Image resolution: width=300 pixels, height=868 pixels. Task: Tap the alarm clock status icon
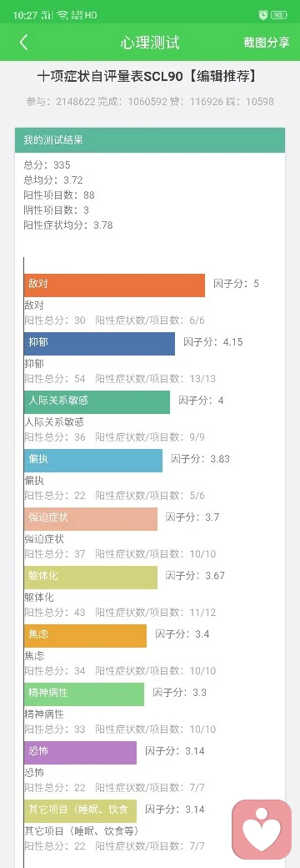click(x=263, y=15)
